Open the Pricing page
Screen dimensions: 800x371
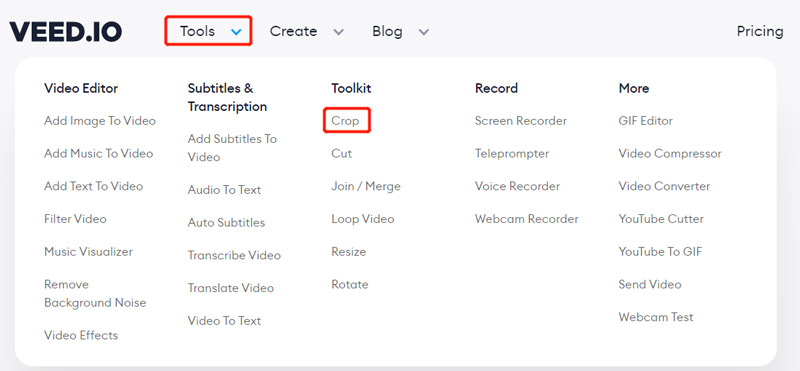[x=760, y=32]
